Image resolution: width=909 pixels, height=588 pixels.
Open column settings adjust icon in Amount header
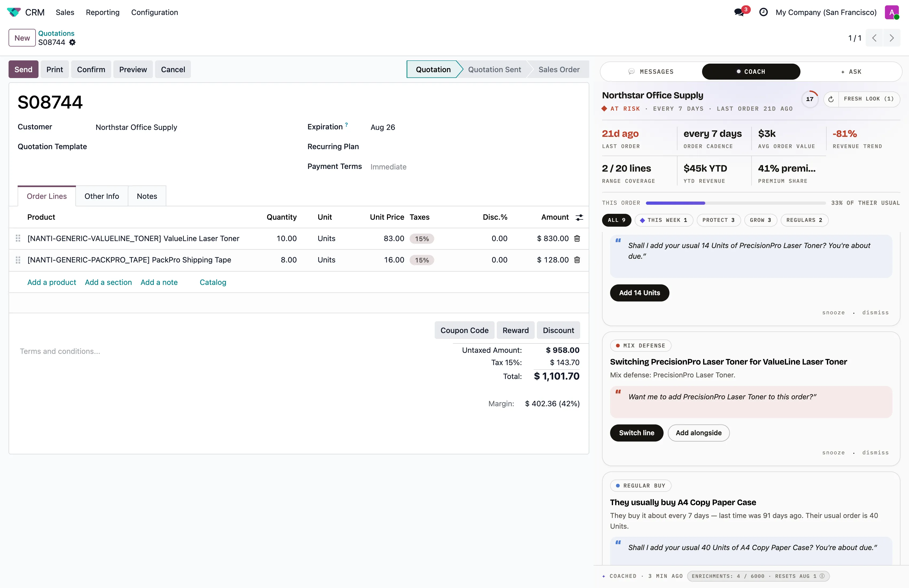[579, 217]
